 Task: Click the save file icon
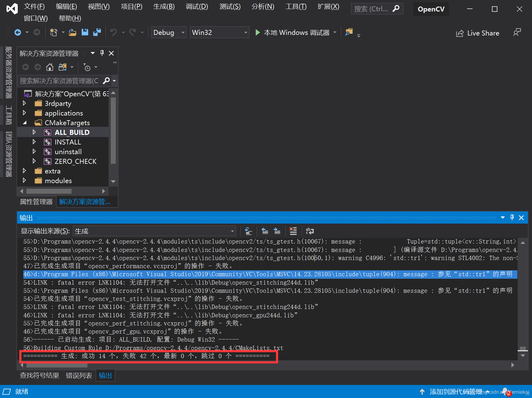point(85,32)
